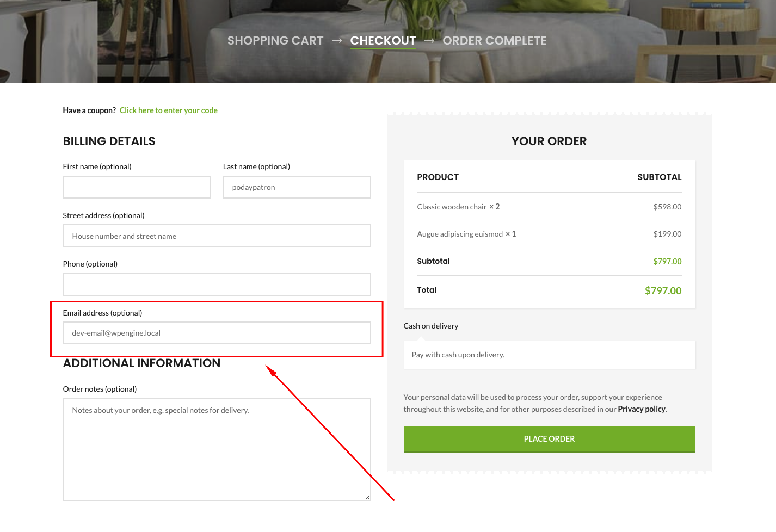Click the Last name input field

point(297,187)
